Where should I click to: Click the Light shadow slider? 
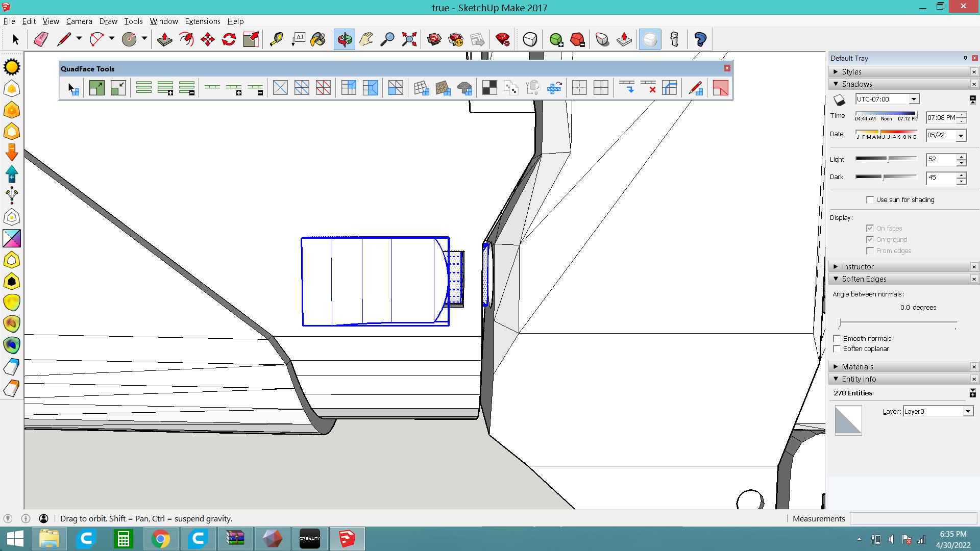888,159
